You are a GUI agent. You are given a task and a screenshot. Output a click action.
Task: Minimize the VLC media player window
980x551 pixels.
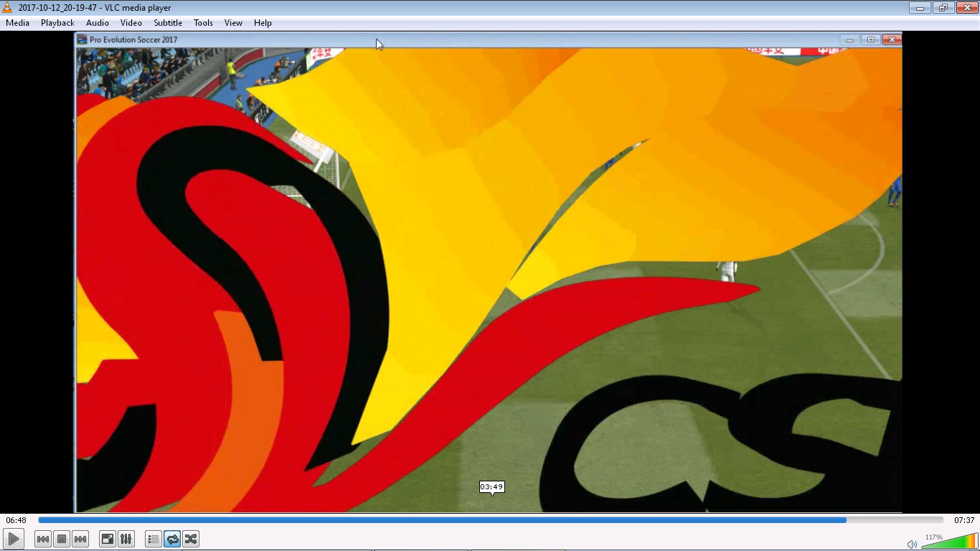coord(920,7)
